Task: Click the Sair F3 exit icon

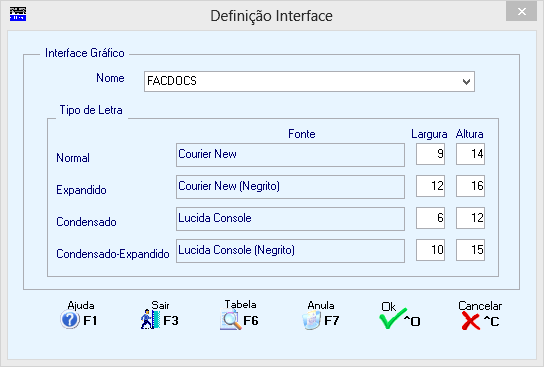Action: point(150,319)
